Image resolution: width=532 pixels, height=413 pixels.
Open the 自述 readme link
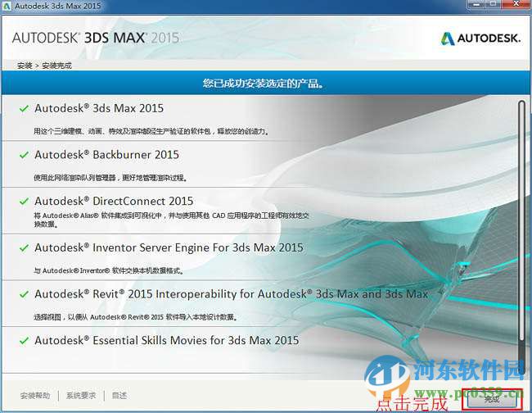[x=119, y=395]
